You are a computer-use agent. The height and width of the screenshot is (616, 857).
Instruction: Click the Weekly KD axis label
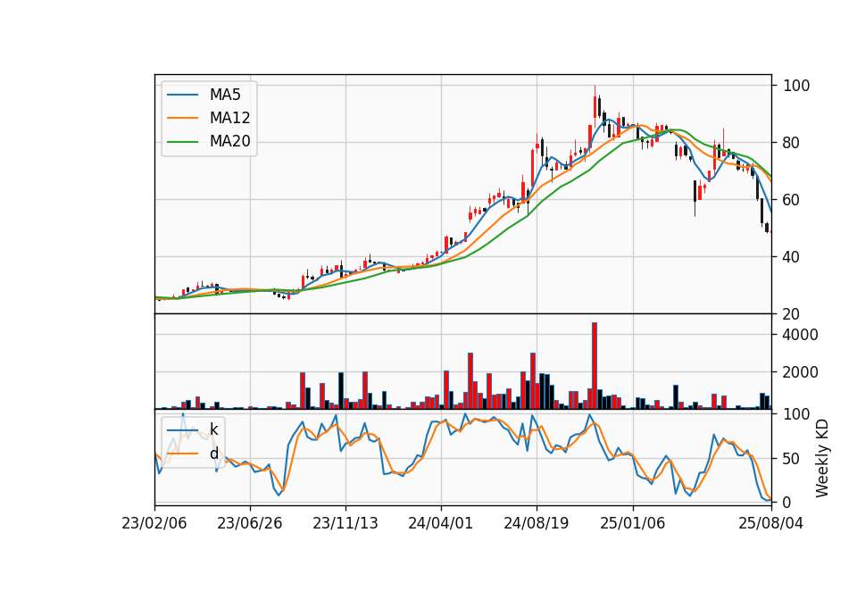click(x=822, y=459)
